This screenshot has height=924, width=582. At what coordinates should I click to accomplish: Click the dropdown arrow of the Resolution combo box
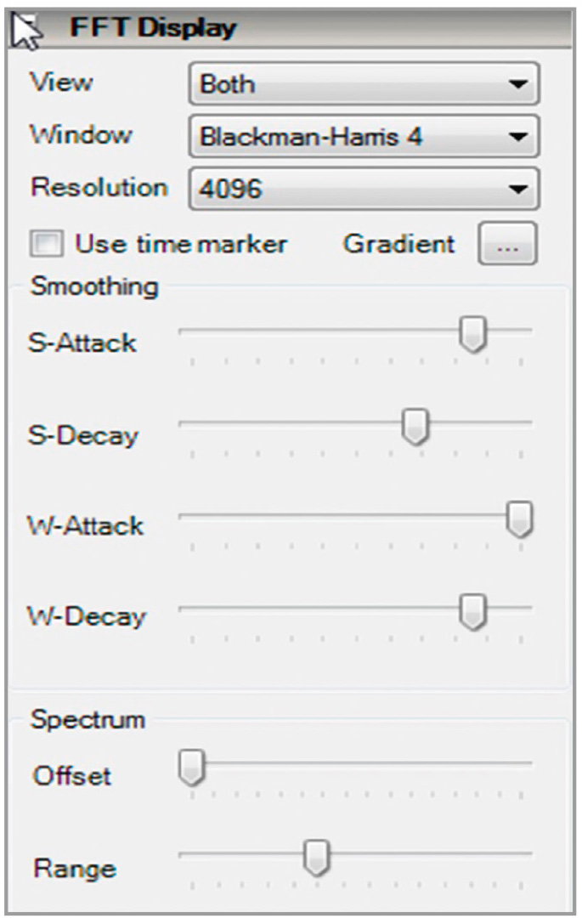(517, 190)
